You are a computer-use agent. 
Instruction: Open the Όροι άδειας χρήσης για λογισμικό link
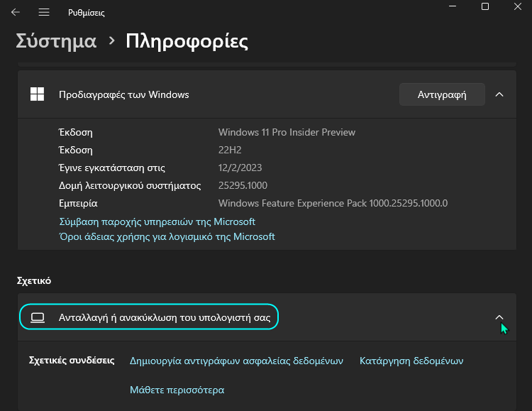pyautogui.click(x=167, y=236)
